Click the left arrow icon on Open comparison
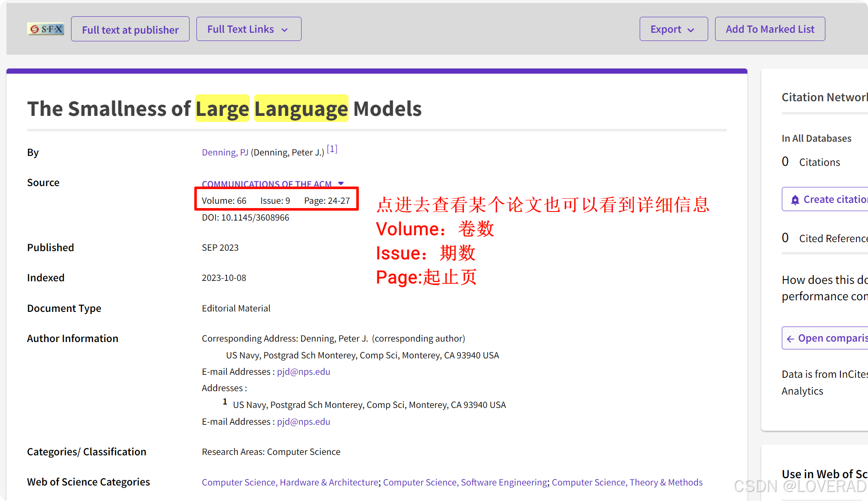Viewport: 868px width, 501px height. pyautogui.click(x=790, y=339)
